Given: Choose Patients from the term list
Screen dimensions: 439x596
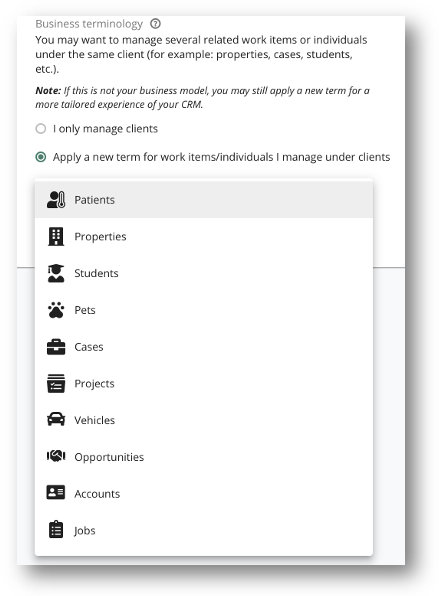Looking at the screenshot, I should click(x=204, y=200).
